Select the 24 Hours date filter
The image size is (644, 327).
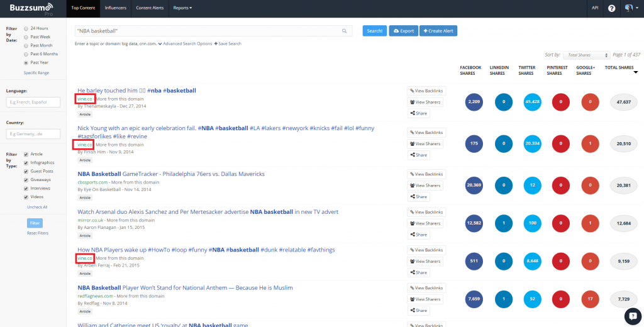[x=26, y=29]
